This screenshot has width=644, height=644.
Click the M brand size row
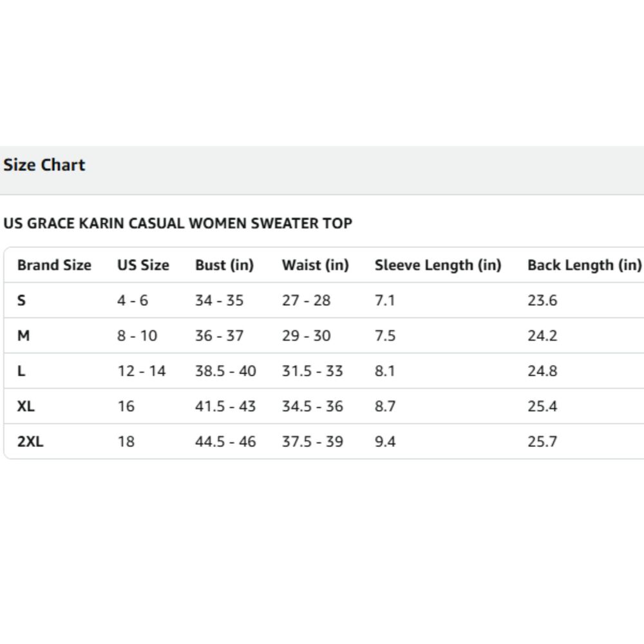(x=324, y=336)
